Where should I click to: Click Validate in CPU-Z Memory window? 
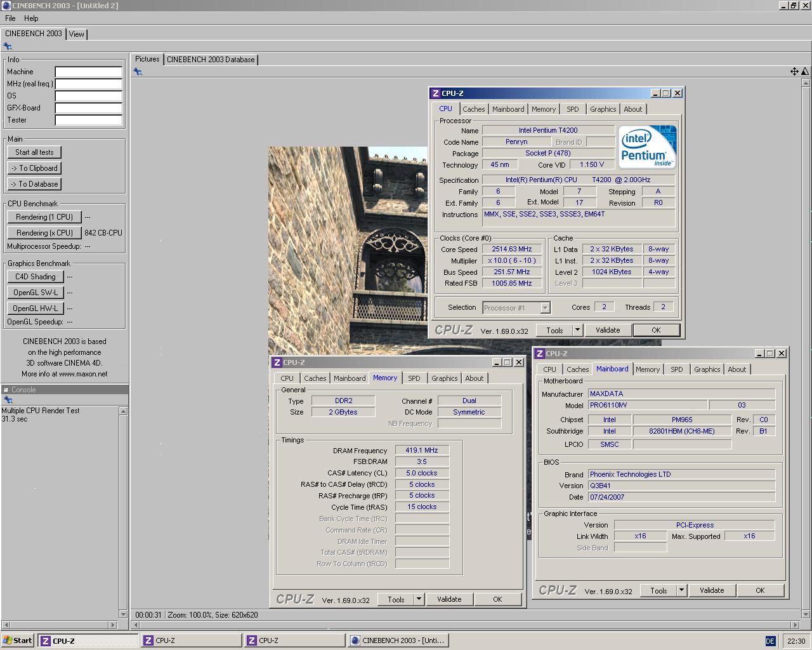point(449,599)
